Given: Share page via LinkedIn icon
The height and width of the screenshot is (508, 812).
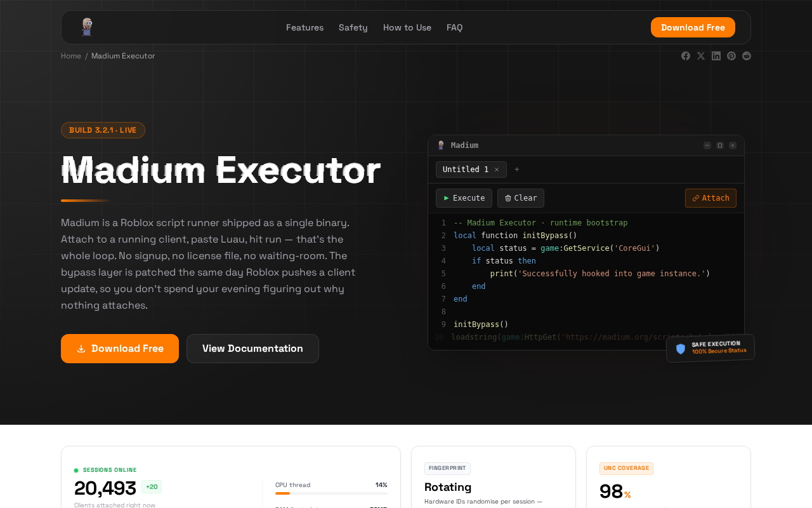Looking at the screenshot, I should pyautogui.click(x=716, y=56).
